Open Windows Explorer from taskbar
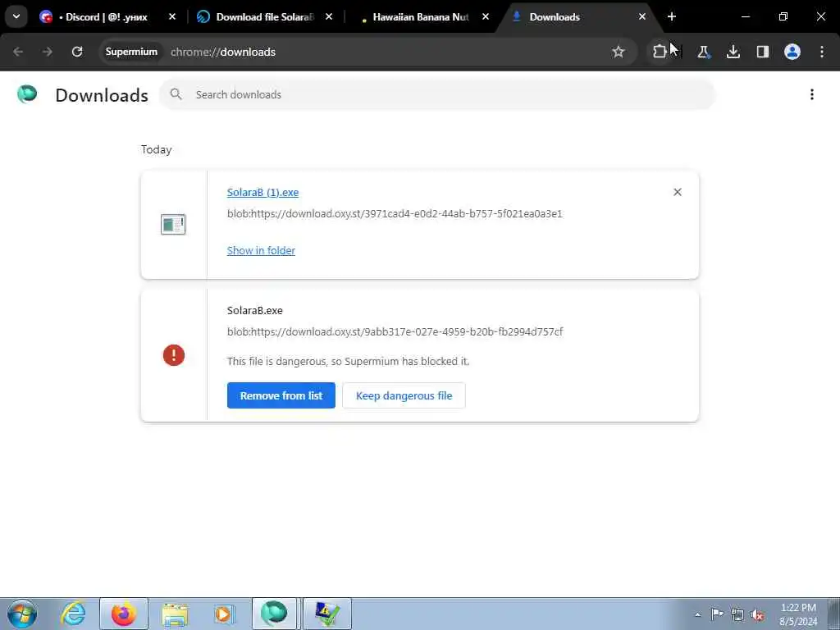The width and height of the screenshot is (840, 630). [x=175, y=614]
